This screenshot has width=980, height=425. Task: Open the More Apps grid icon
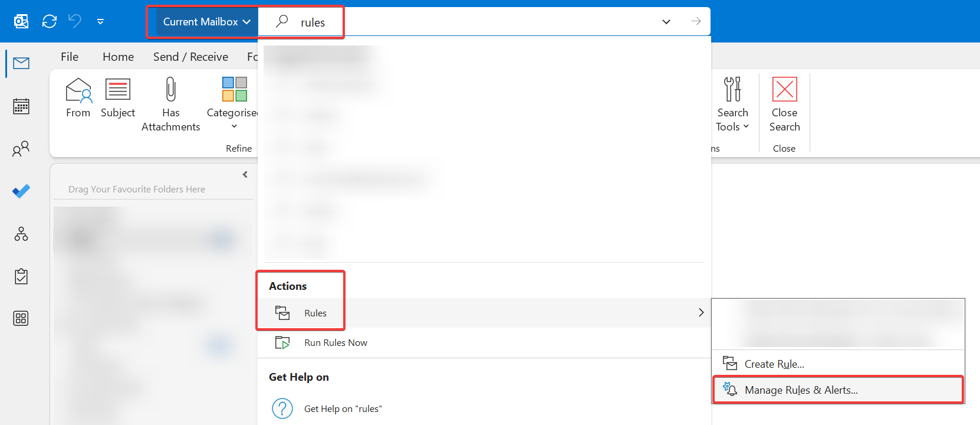coord(21,319)
